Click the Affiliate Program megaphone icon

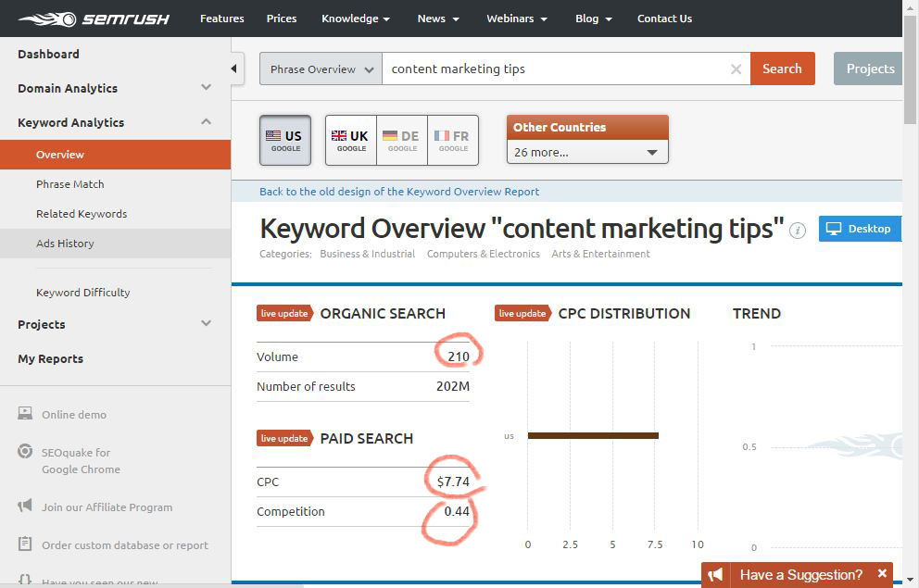25,507
